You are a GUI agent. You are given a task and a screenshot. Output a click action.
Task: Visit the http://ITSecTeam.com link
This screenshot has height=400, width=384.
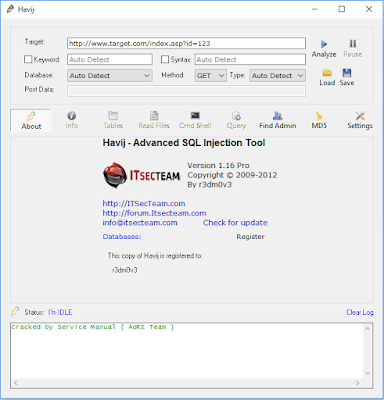[x=144, y=203]
